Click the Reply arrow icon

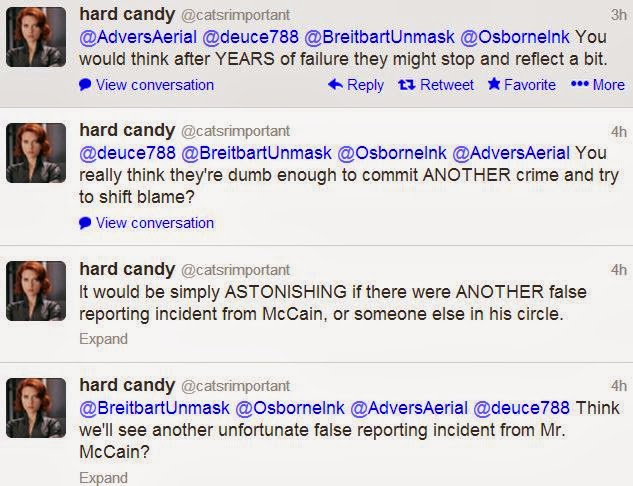coord(335,85)
